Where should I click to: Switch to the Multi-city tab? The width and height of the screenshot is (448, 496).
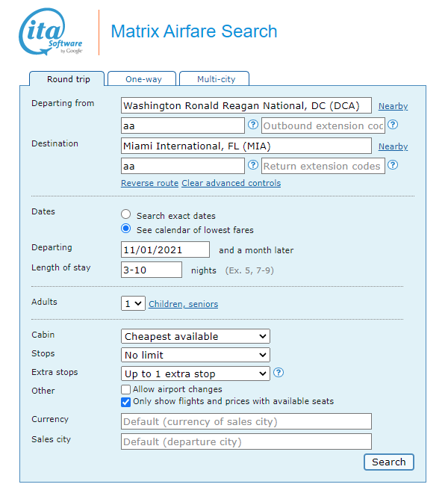[x=214, y=79]
